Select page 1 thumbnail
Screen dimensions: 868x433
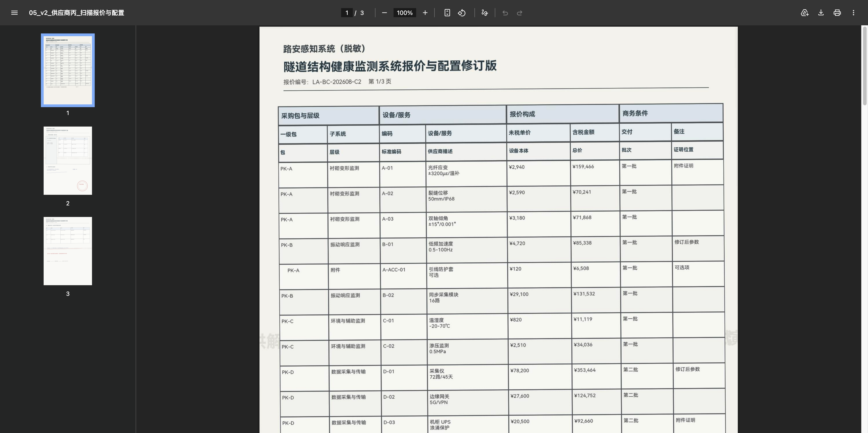[68, 70]
